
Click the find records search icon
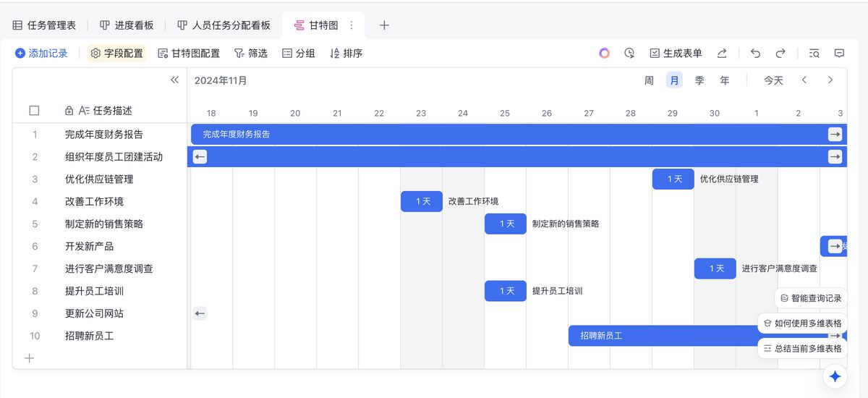point(814,53)
